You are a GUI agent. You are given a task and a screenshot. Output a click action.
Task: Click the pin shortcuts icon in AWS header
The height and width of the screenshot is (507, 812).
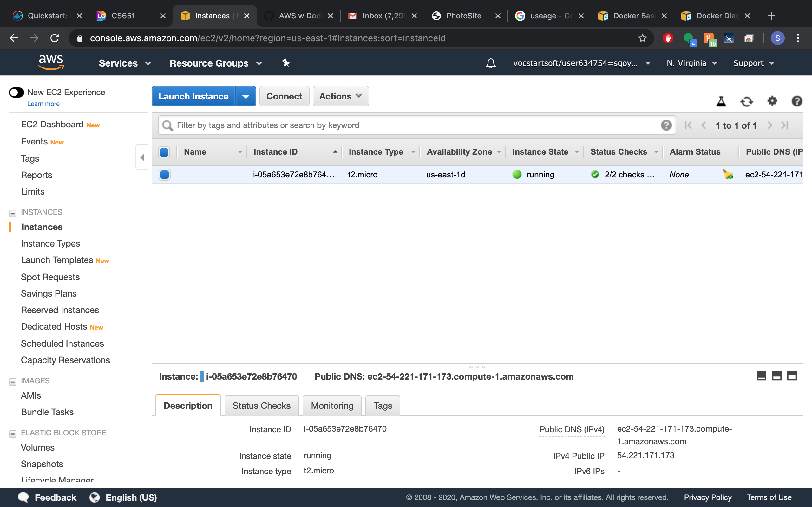285,63
